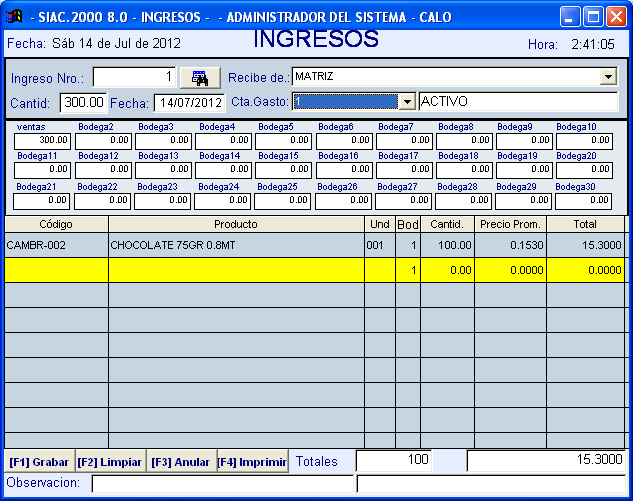633x501 pixels.
Task: Click the Observacion text field
Action: (222, 484)
